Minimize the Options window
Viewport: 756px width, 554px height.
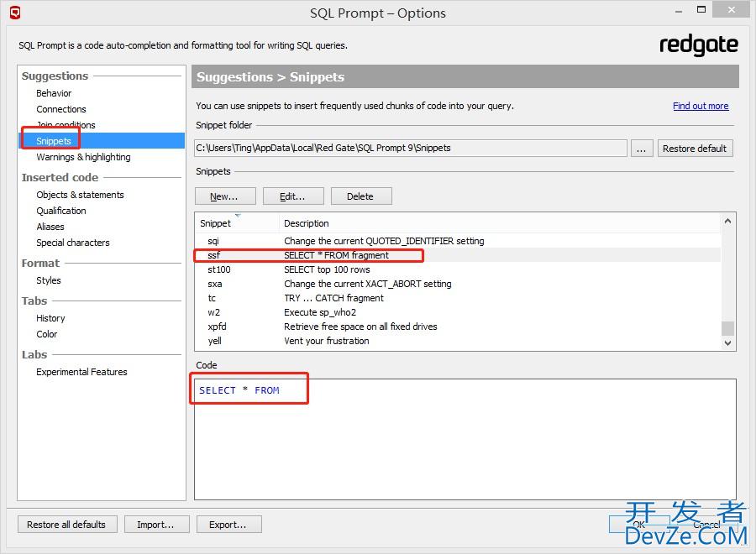click(679, 11)
